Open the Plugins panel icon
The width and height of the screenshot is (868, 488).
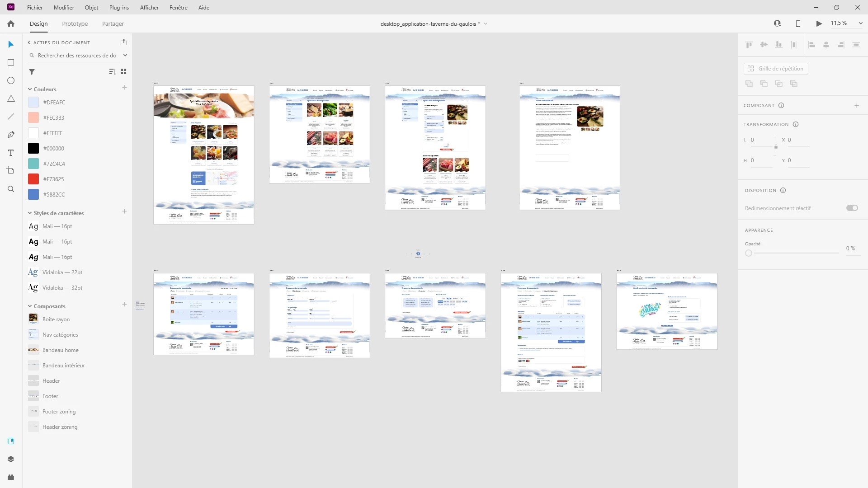(x=11, y=477)
